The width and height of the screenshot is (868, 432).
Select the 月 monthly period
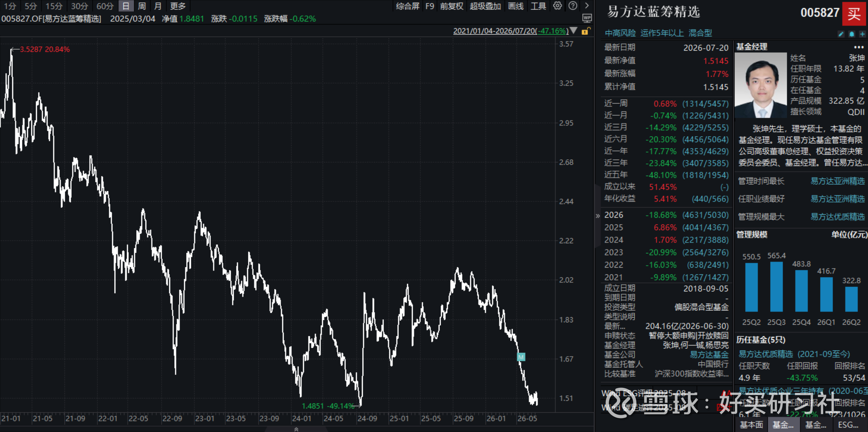pos(158,6)
